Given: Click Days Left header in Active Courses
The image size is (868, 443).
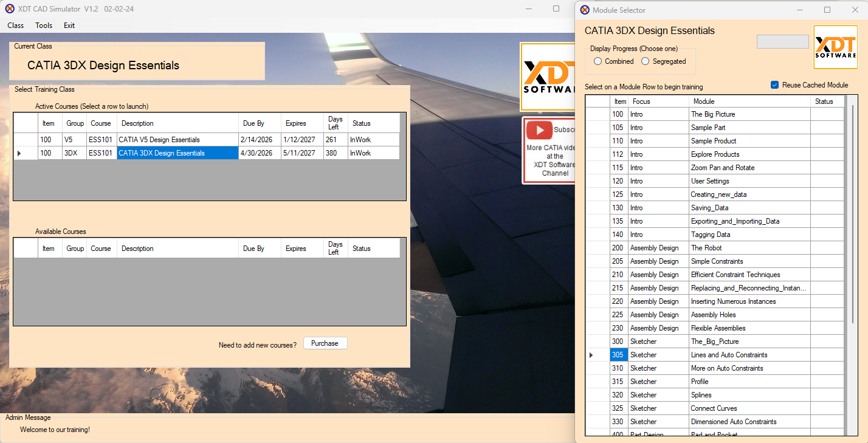Looking at the screenshot, I should (x=336, y=123).
